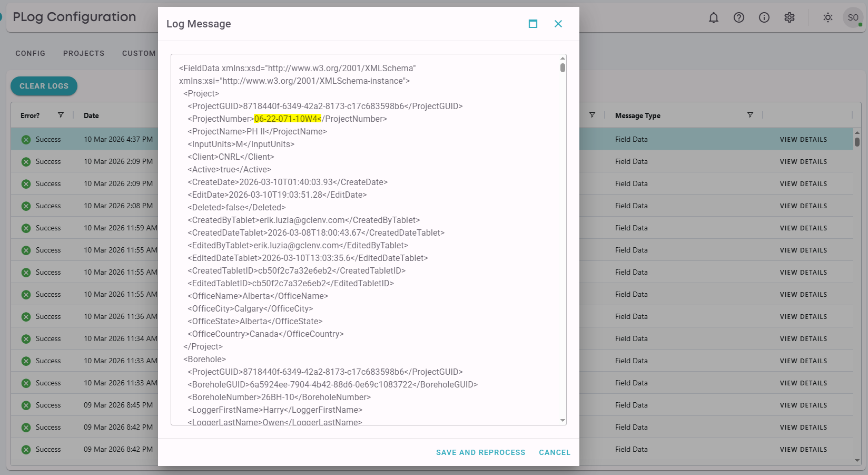Maximize the Log Message dialog
The width and height of the screenshot is (868, 475).
pos(533,24)
